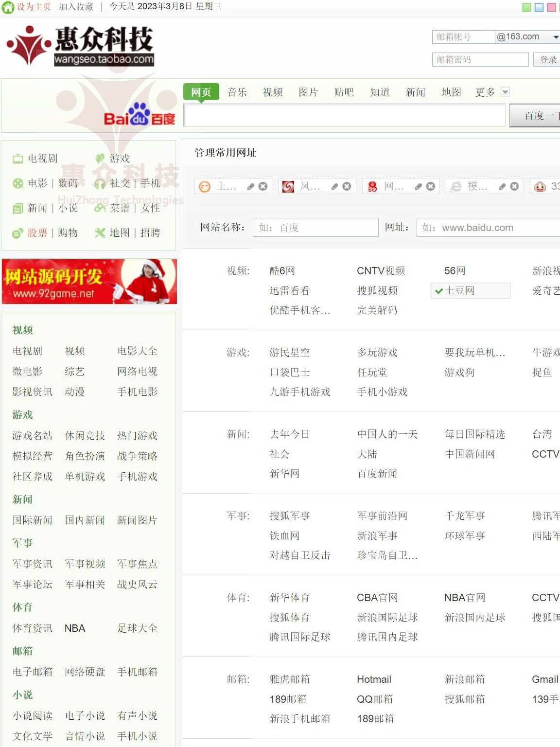Click the 电视剧 TV icon

click(x=18, y=159)
